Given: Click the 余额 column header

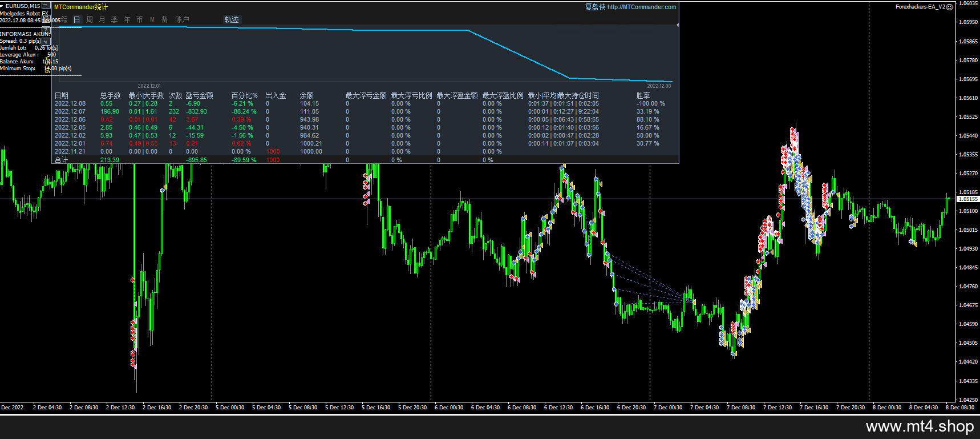Looking at the screenshot, I should (x=307, y=95).
